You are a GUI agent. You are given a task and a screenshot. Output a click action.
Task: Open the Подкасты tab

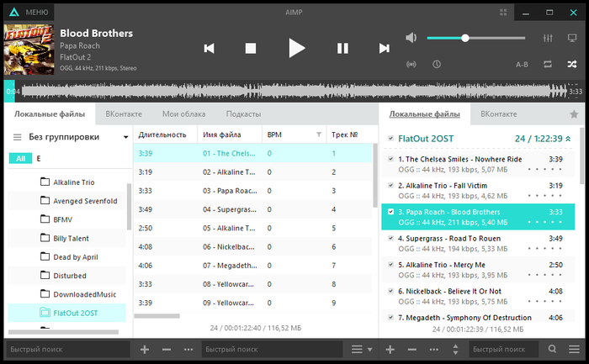[243, 114]
